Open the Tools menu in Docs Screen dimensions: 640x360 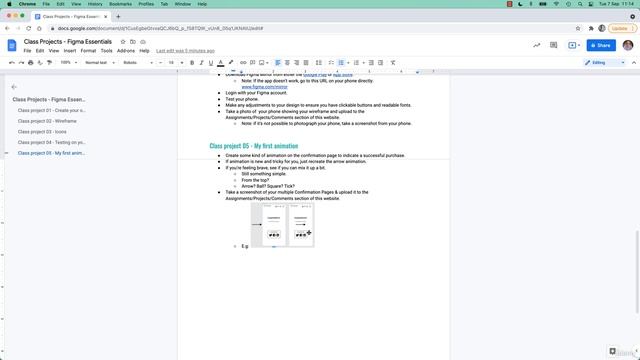(x=107, y=51)
